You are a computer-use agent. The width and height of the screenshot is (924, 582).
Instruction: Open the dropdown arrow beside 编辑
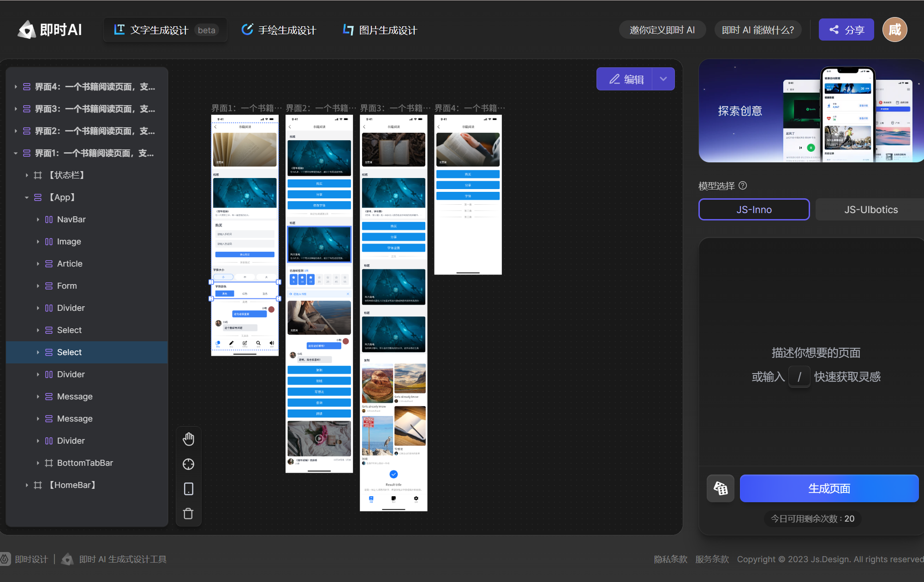[x=663, y=79]
